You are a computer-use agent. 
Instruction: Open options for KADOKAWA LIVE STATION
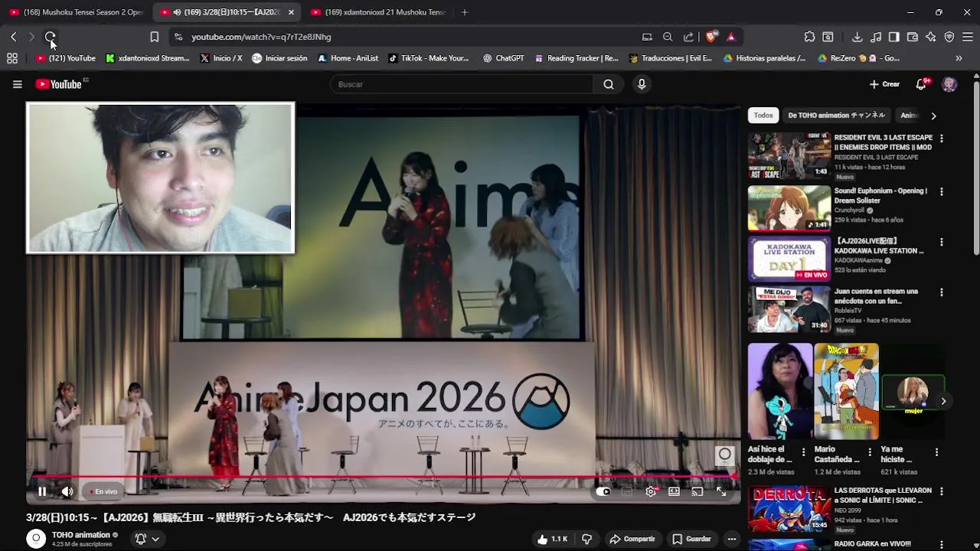(941, 242)
